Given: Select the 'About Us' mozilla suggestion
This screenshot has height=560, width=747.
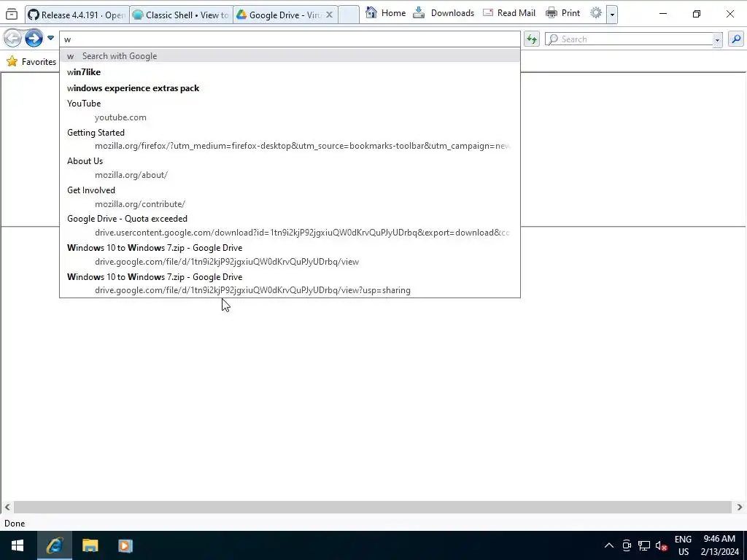Looking at the screenshot, I should [x=290, y=168].
